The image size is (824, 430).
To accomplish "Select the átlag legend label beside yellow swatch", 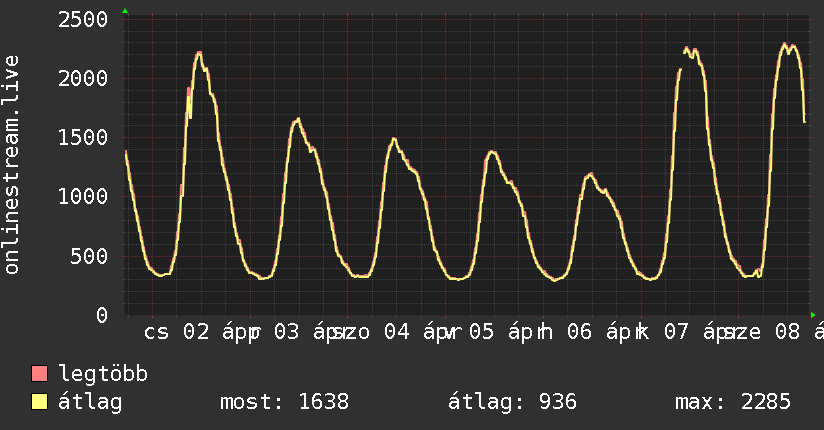I will 91,402.
